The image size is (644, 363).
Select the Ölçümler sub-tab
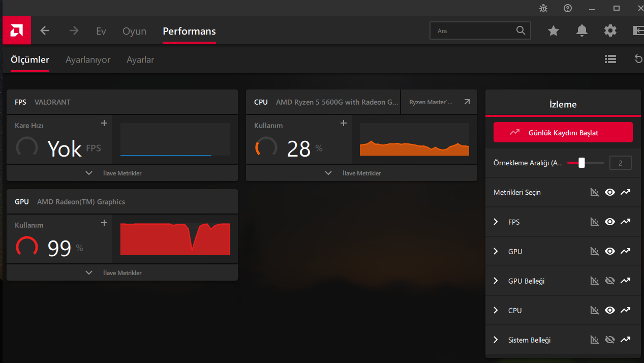click(30, 59)
